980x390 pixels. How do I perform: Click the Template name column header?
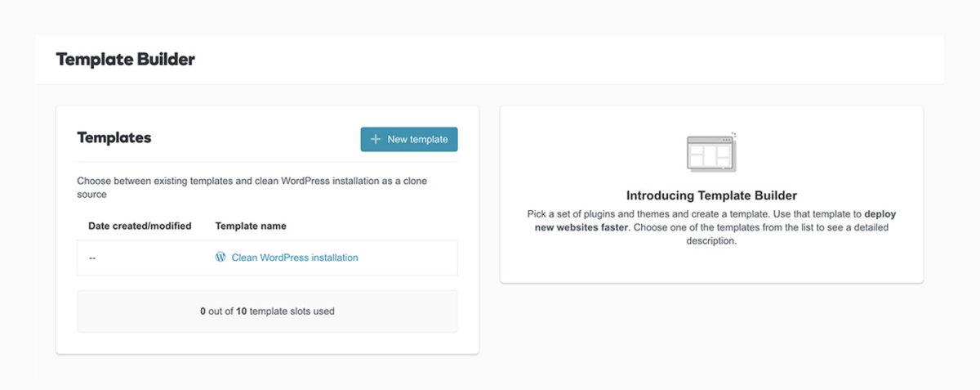tap(251, 226)
